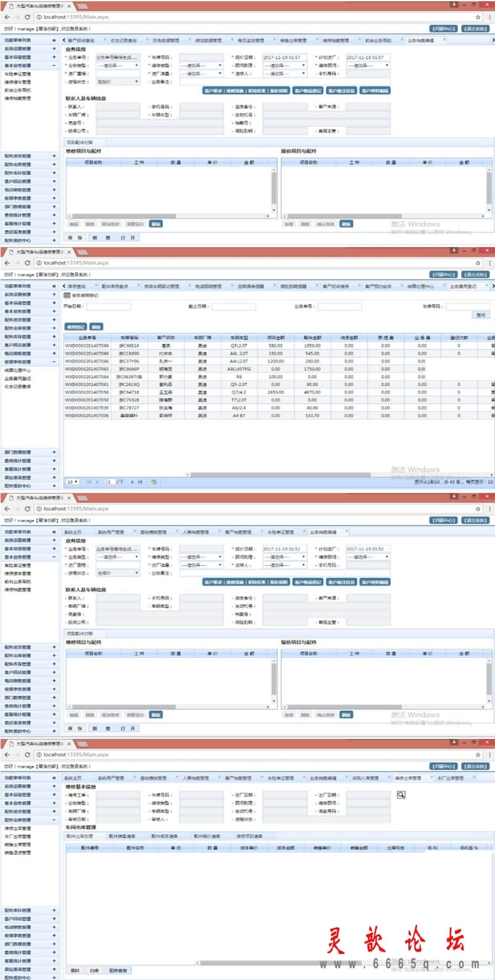This screenshot has width=495, height=980.
Task: Click the 截止日期 input field
Action: (233, 306)
